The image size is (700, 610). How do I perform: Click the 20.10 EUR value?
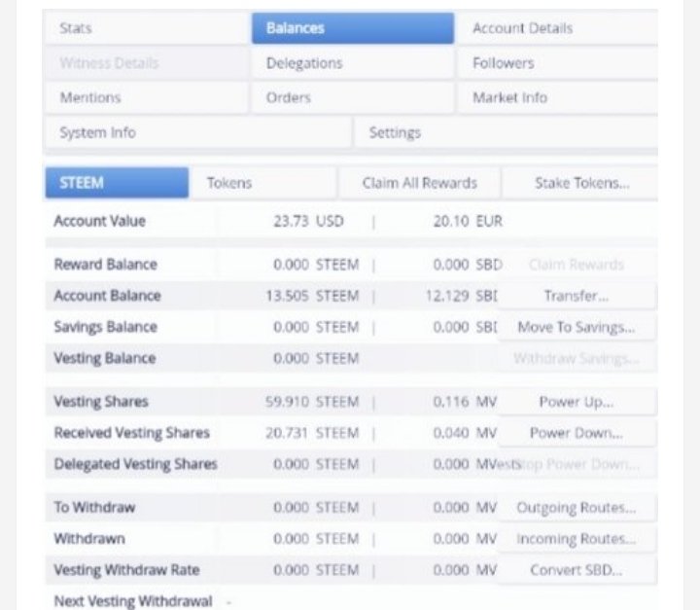pos(468,221)
